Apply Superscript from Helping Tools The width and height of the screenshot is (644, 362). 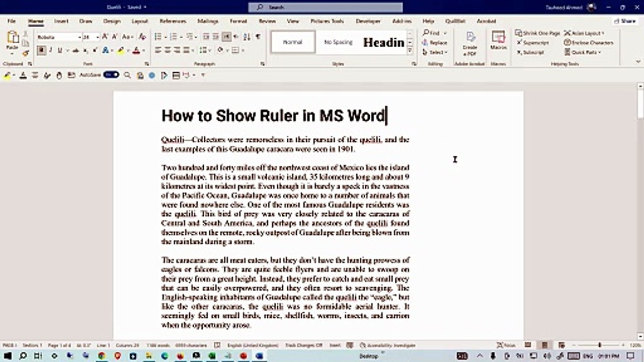[x=533, y=43]
